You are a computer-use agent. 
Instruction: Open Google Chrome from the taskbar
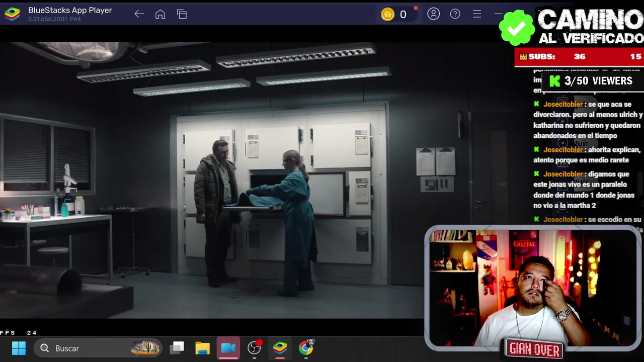click(x=306, y=348)
